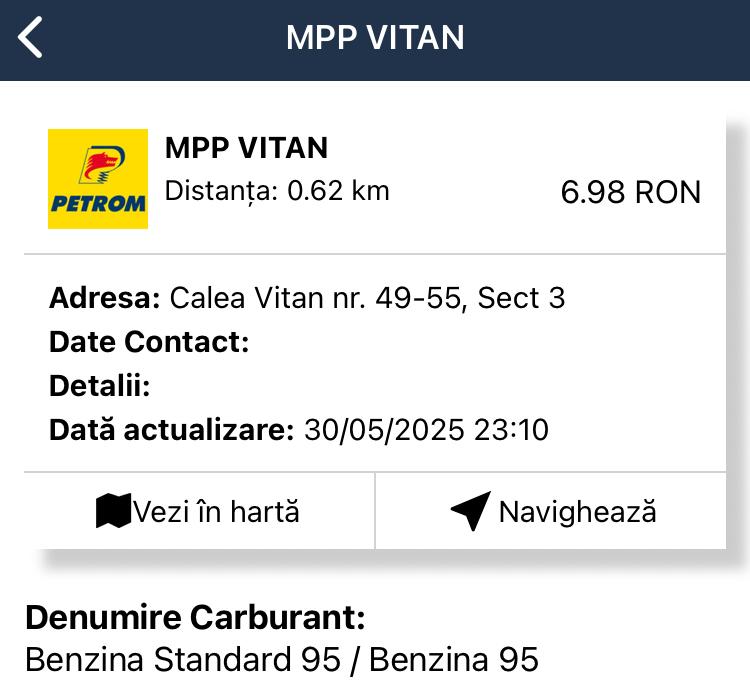Screen dimensions: 750x697
Task: Click the 'Distanța: 0.62 km' text
Action: point(276,190)
